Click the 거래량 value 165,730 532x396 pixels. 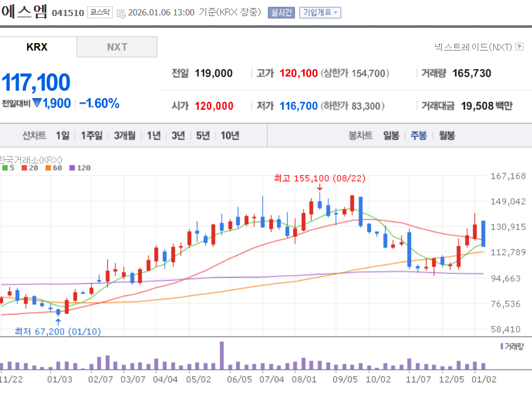[472, 73]
